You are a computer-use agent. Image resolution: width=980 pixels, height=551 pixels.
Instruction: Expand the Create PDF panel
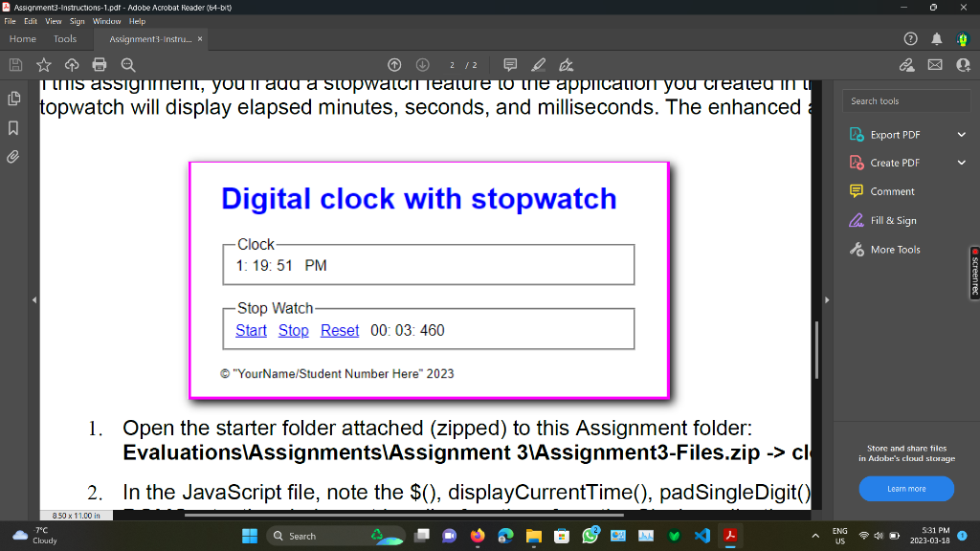[x=962, y=163]
